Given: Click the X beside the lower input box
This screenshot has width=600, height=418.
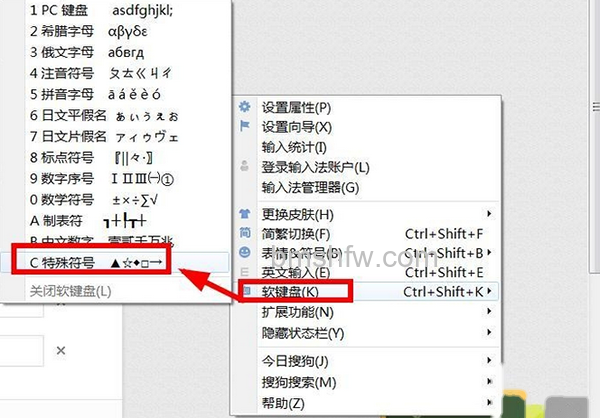Looking at the screenshot, I should [x=61, y=350].
